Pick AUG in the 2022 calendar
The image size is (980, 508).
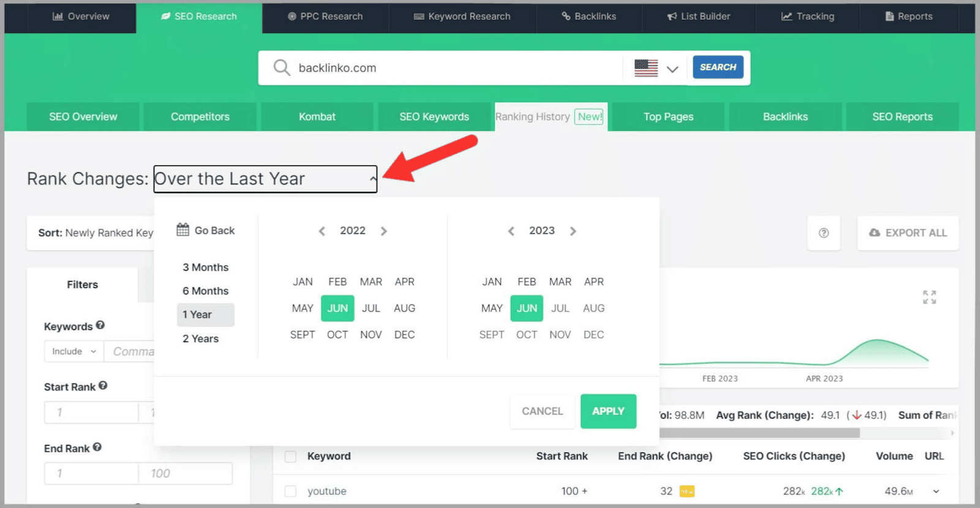pos(405,308)
